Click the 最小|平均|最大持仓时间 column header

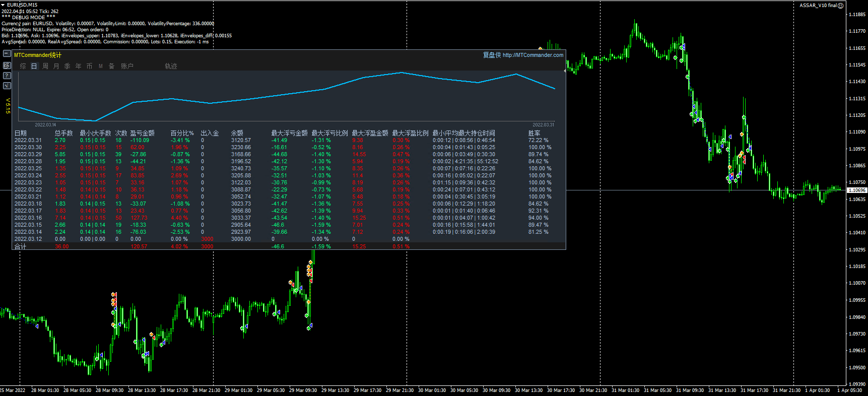pos(464,133)
